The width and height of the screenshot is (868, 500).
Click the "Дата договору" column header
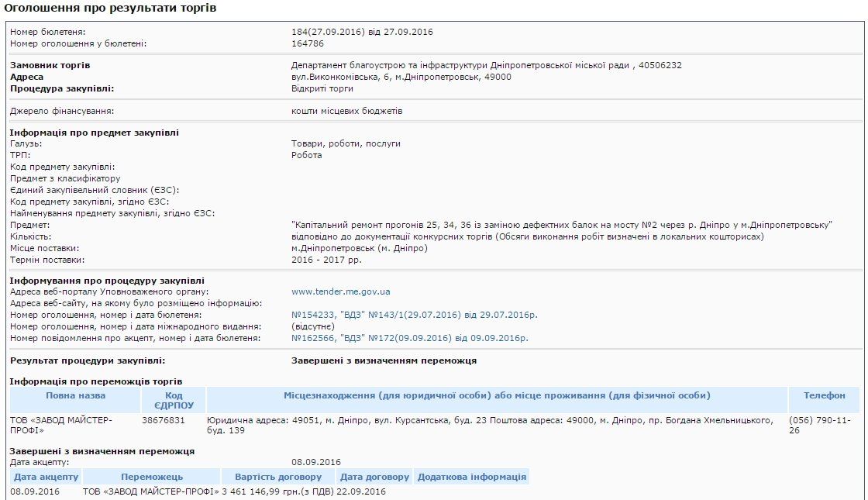coord(373,476)
